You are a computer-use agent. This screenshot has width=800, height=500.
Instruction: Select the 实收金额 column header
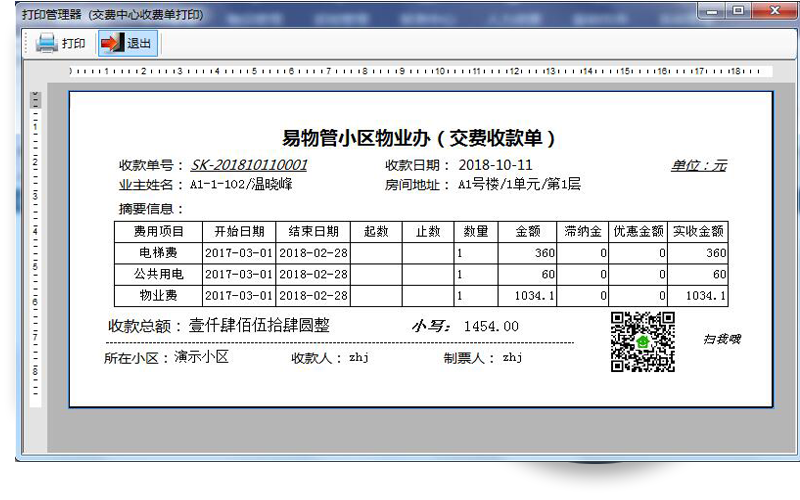click(x=698, y=231)
